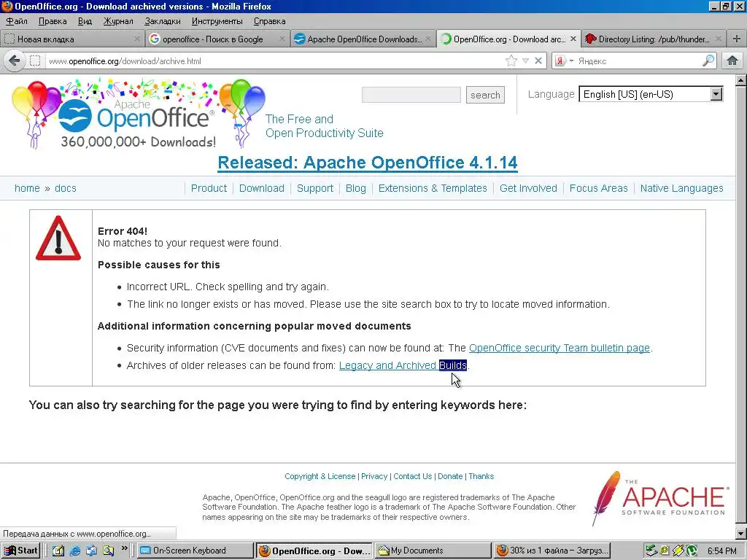Open the 'Focus Areas' navigation link
This screenshot has width=747, height=560.
pyautogui.click(x=598, y=188)
